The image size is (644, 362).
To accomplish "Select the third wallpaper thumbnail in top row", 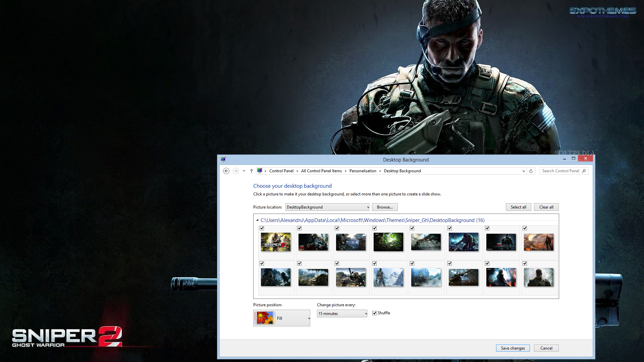I will 351,242.
